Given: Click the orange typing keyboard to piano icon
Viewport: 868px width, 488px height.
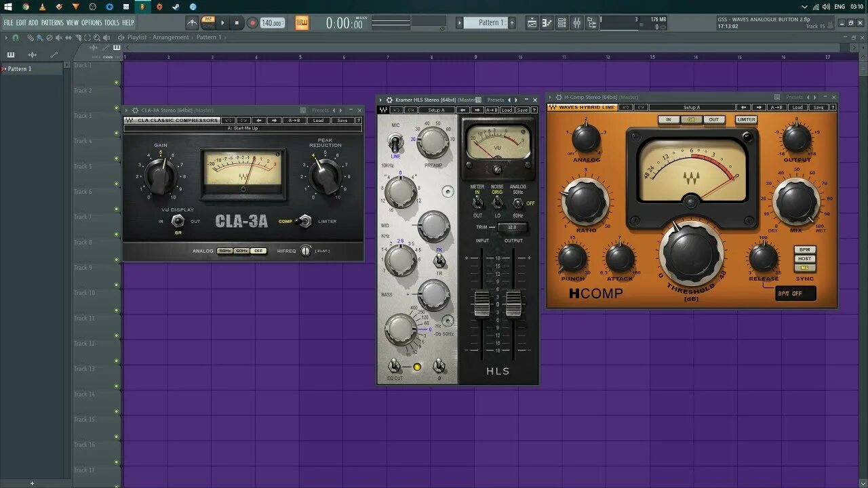Looking at the screenshot, I should click(x=302, y=22).
